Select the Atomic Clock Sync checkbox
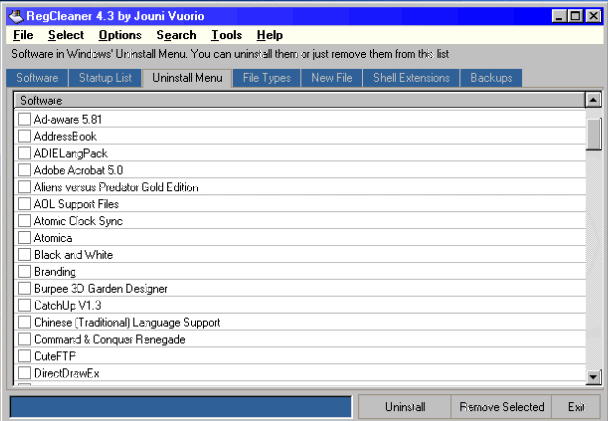Viewport: 608px width, 421px height. 24,221
